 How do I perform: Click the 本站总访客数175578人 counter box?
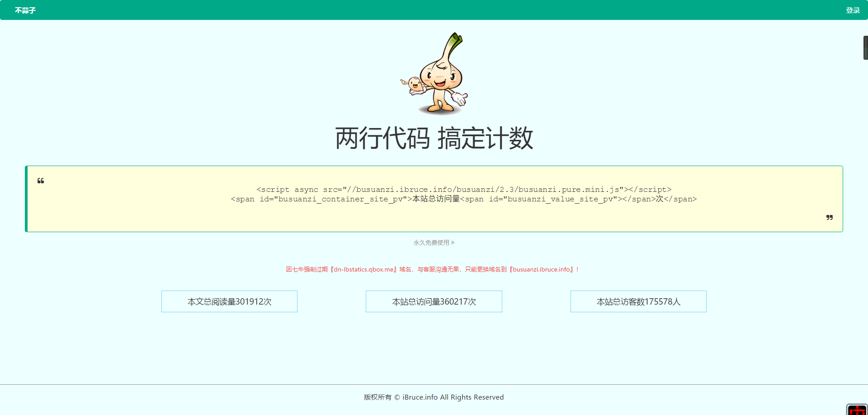click(x=638, y=301)
